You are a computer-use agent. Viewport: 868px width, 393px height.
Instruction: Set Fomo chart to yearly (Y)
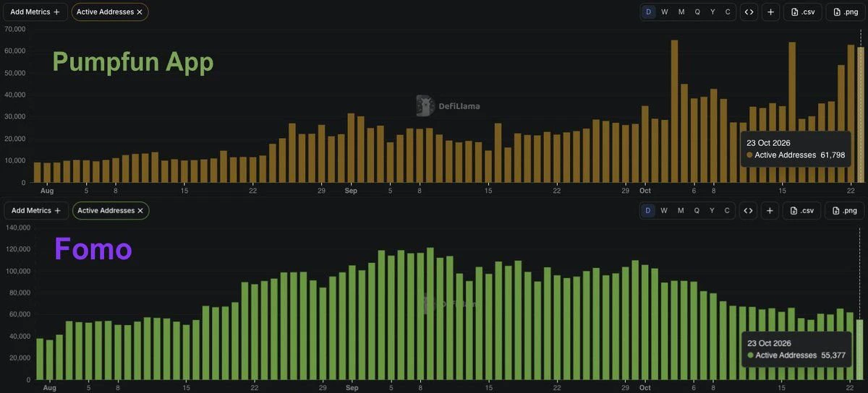coord(712,210)
